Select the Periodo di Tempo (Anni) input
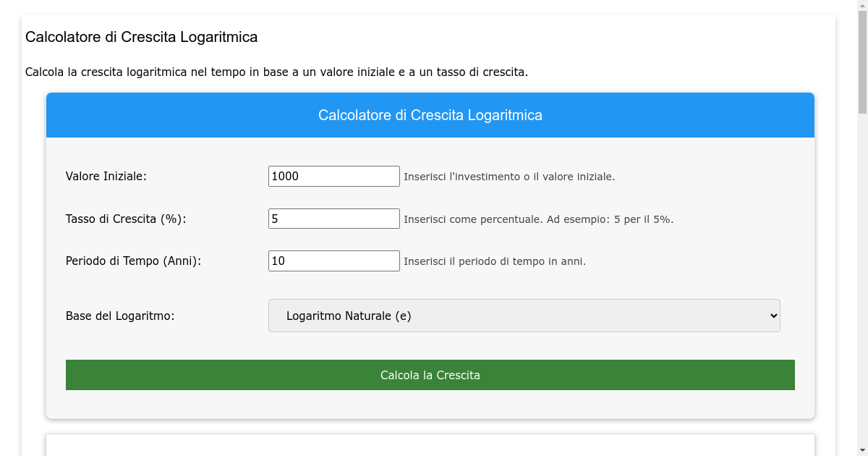 point(333,261)
